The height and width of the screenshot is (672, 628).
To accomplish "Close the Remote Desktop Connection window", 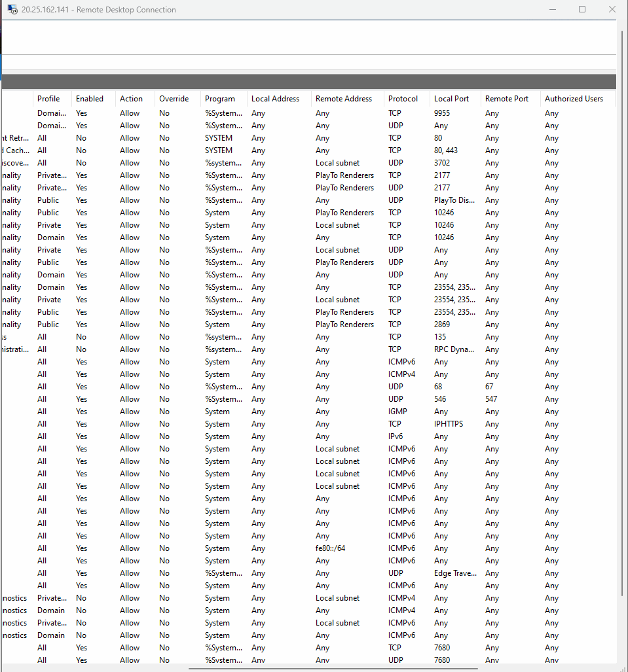I will click(x=612, y=9).
